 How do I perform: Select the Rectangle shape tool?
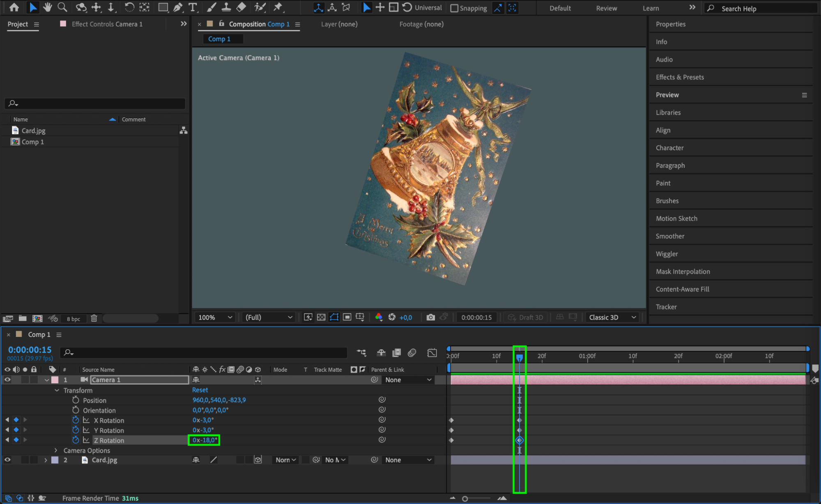click(163, 7)
